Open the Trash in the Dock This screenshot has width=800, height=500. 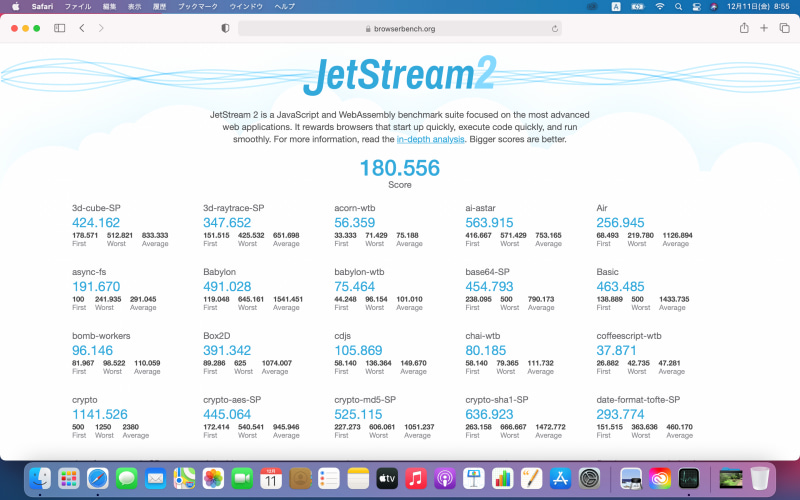click(760, 479)
